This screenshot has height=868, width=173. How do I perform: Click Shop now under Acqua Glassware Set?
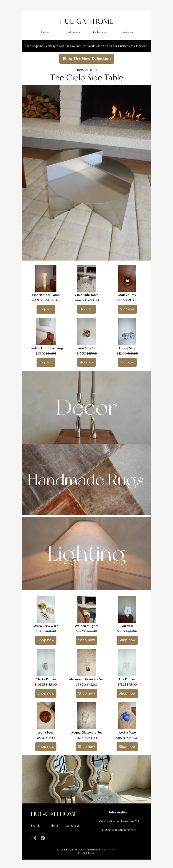pyautogui.click(x=86, y=746)
